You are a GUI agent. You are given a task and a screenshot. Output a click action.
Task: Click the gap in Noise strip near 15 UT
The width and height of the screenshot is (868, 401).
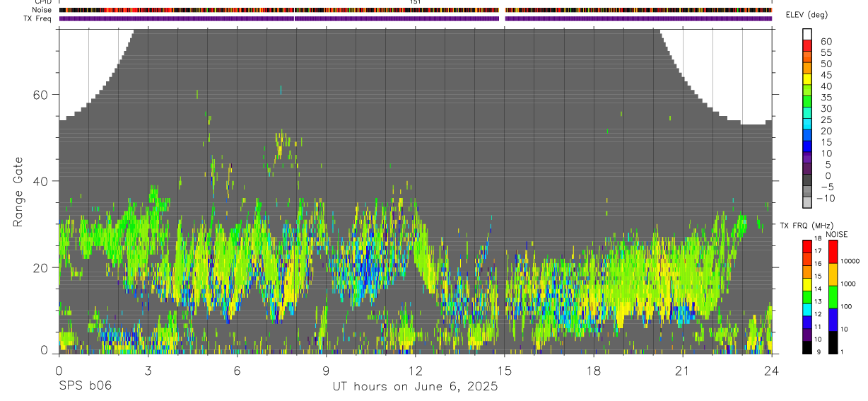pyautogui.click(x=502, y=10)
